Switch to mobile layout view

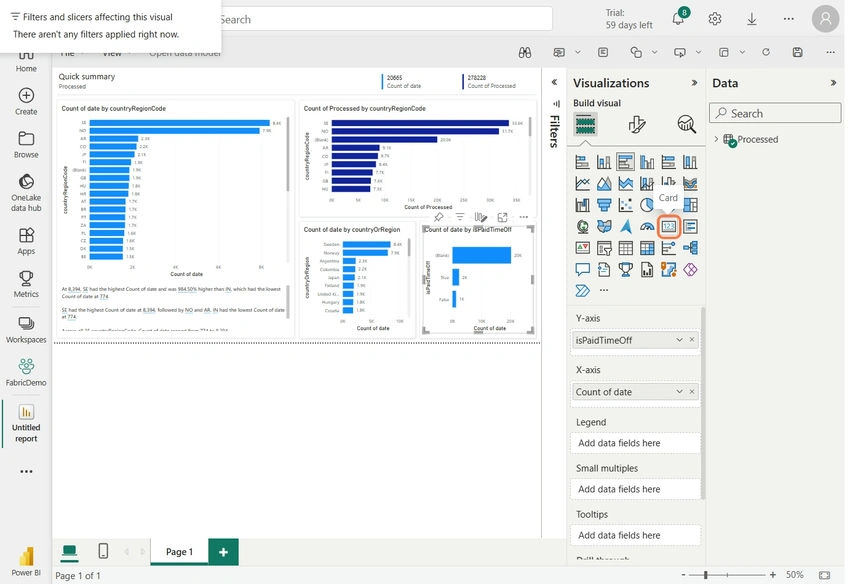point(103,551)
